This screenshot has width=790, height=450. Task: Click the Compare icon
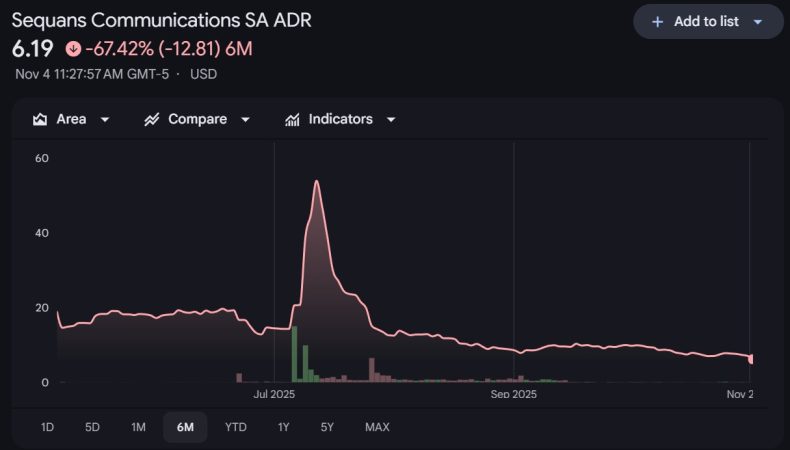(x=152, y=119)
